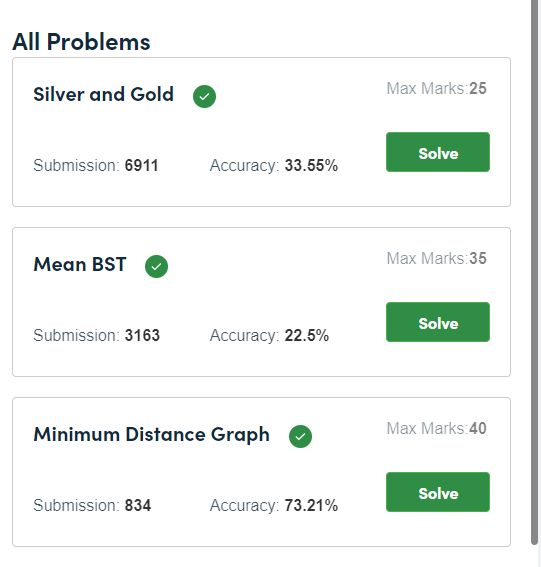Start solving Minimum Distance Graph
The height and width of the screenshot is (567, 541).
tap(438, 492)
